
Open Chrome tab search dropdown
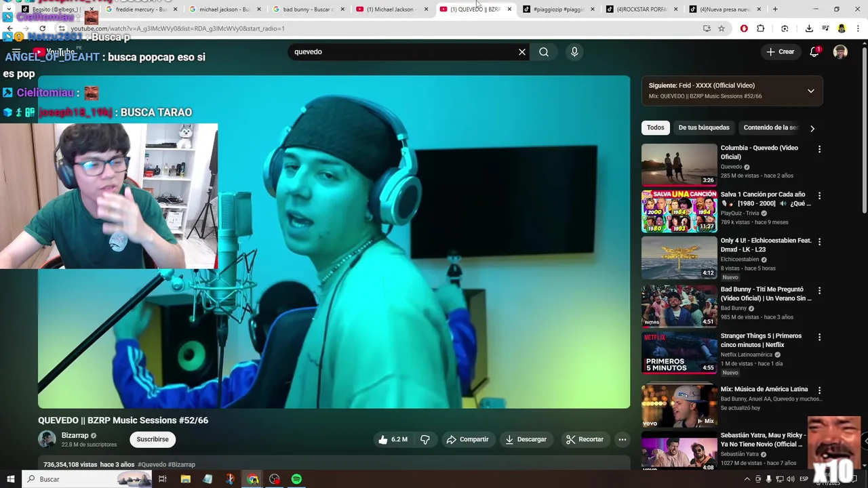8,9
